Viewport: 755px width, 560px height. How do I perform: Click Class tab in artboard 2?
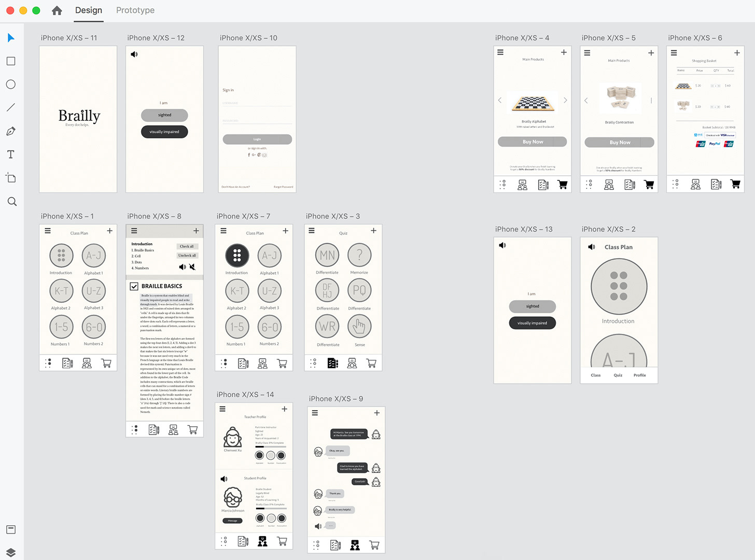tap(596, 375)
